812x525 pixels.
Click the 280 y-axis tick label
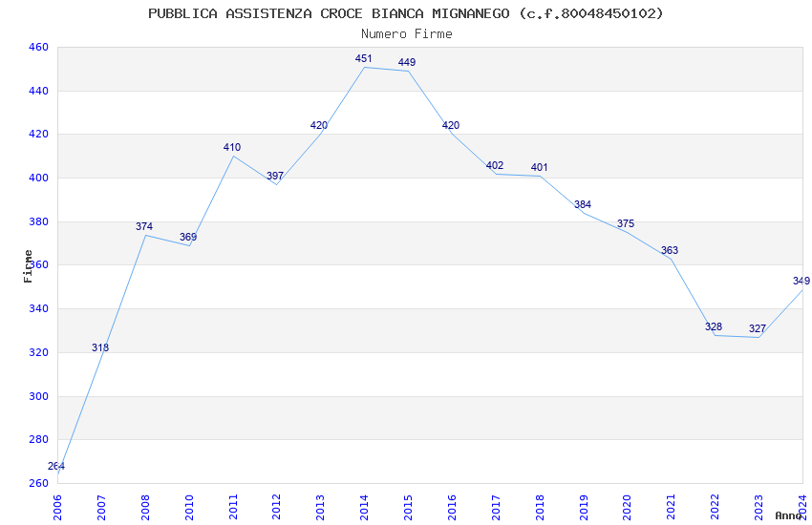(x=38, y=440)
